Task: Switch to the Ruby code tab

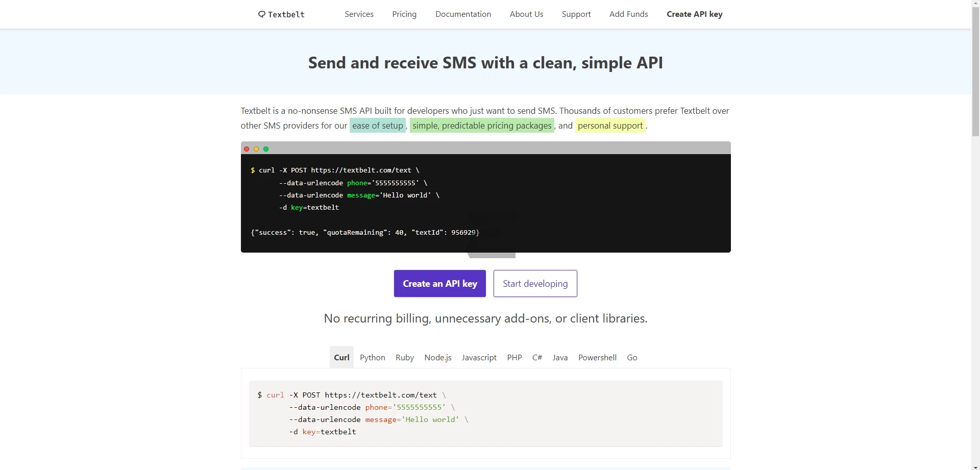Action: (405, 357)
